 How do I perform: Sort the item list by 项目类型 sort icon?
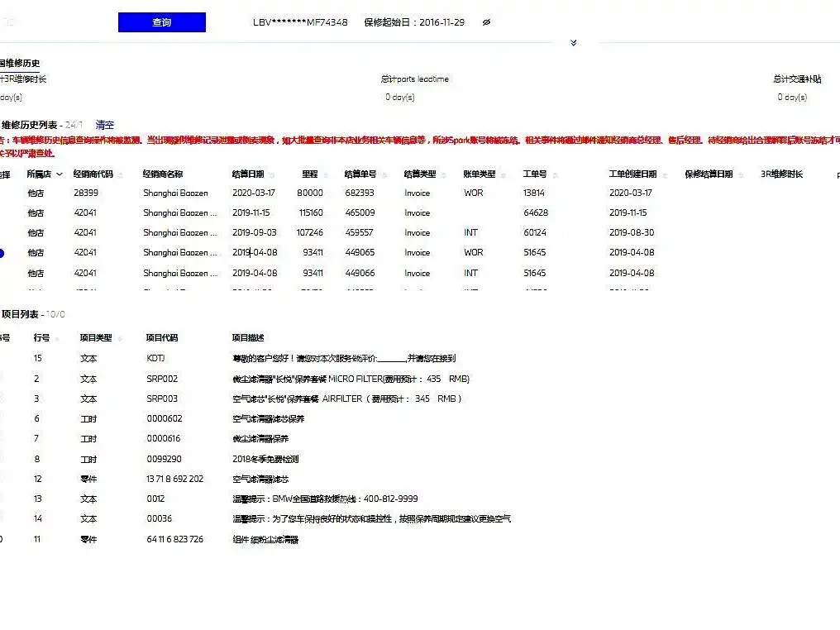coord(120,338)
